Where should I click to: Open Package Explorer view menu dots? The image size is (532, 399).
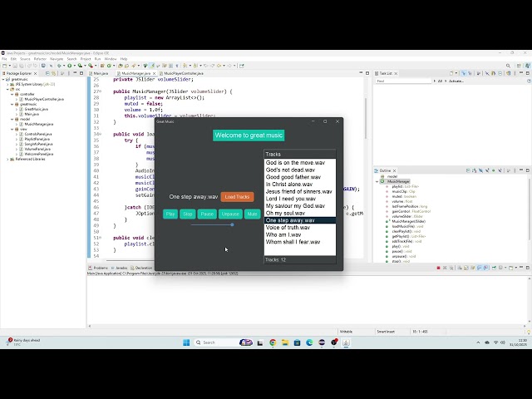point(68,73)
